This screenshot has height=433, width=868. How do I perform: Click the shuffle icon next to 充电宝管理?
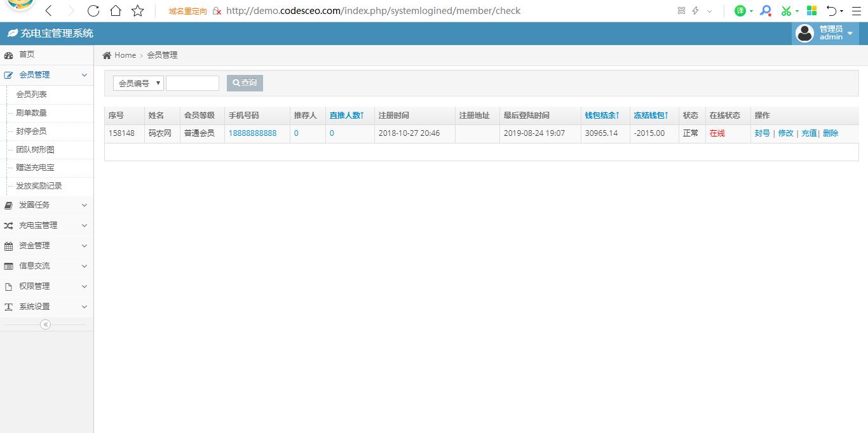click(x=8, y=225)
